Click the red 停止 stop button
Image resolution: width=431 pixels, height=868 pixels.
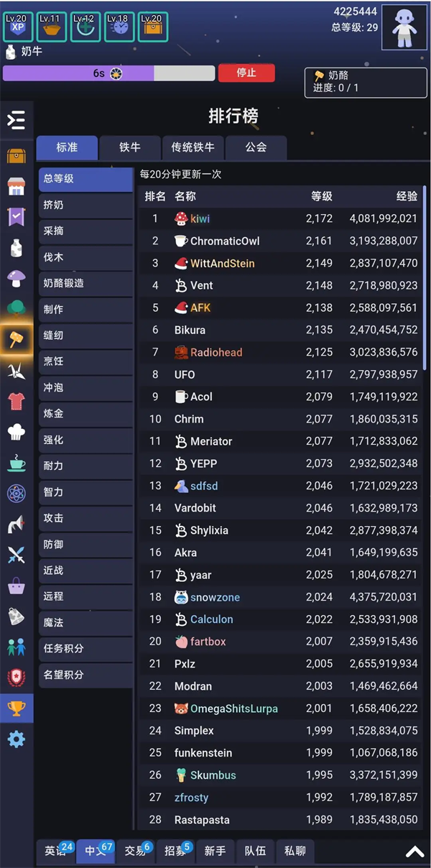click(x=246, y=73)
